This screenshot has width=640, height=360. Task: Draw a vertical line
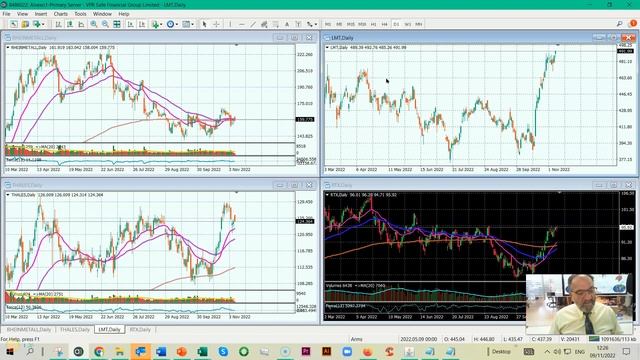(230, 24)
